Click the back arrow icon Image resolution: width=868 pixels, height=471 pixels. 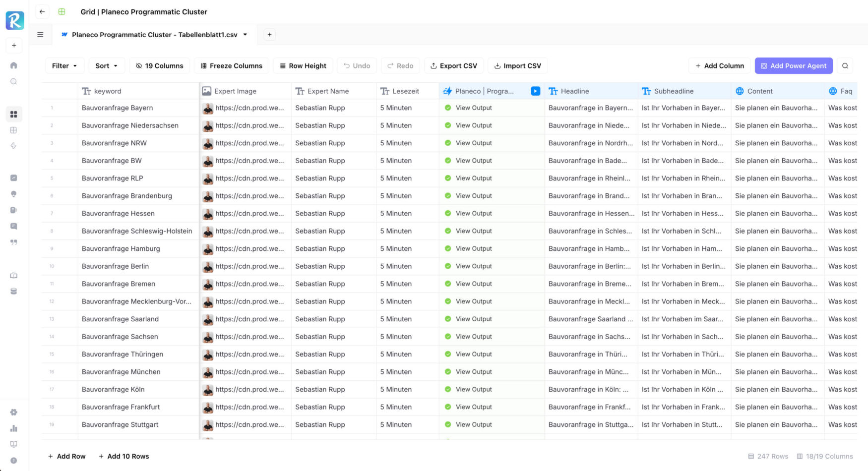coord(42,12)
